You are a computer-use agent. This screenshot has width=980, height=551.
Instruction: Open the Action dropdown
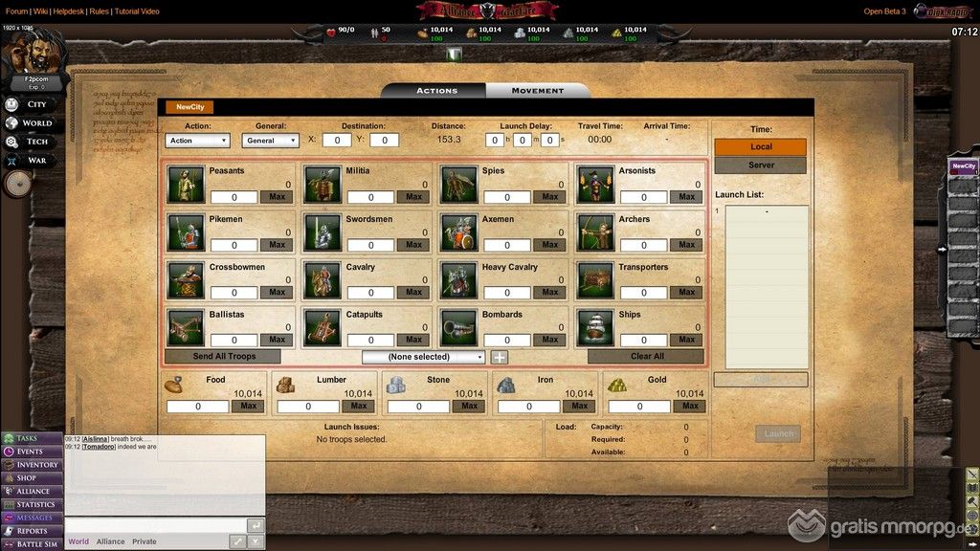(198, 141)
